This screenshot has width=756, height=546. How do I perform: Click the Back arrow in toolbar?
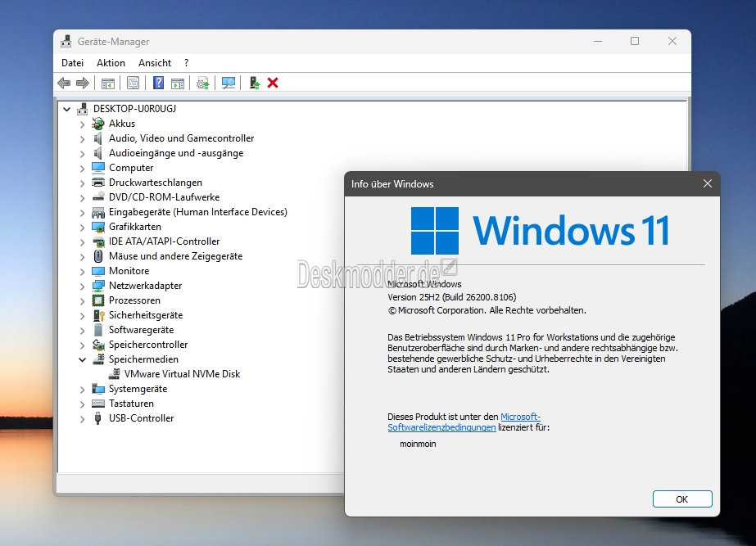64,83
